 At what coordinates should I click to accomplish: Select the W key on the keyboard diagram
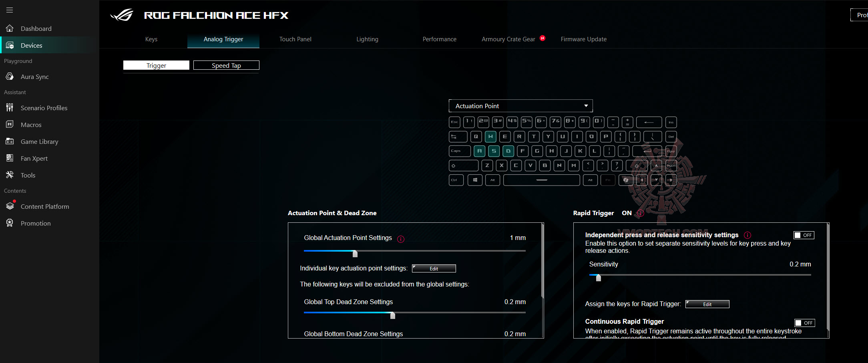tap(490, 137)
